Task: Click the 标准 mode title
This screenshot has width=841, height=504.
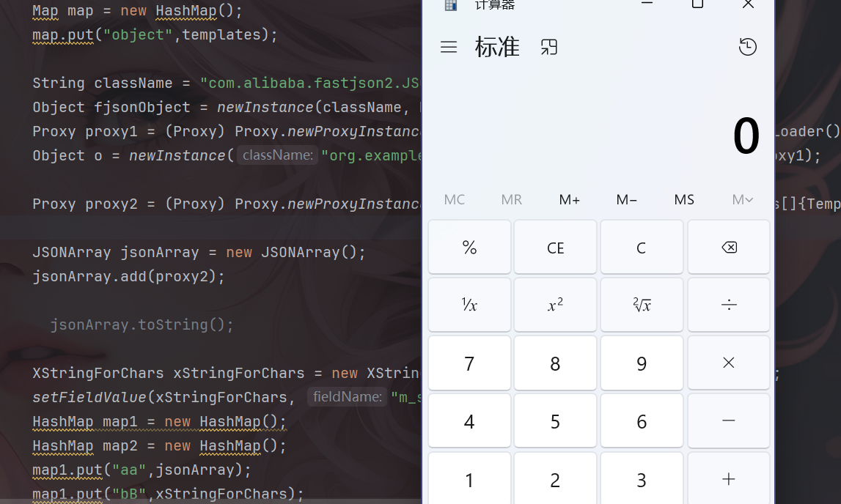Action: [497, 47]
